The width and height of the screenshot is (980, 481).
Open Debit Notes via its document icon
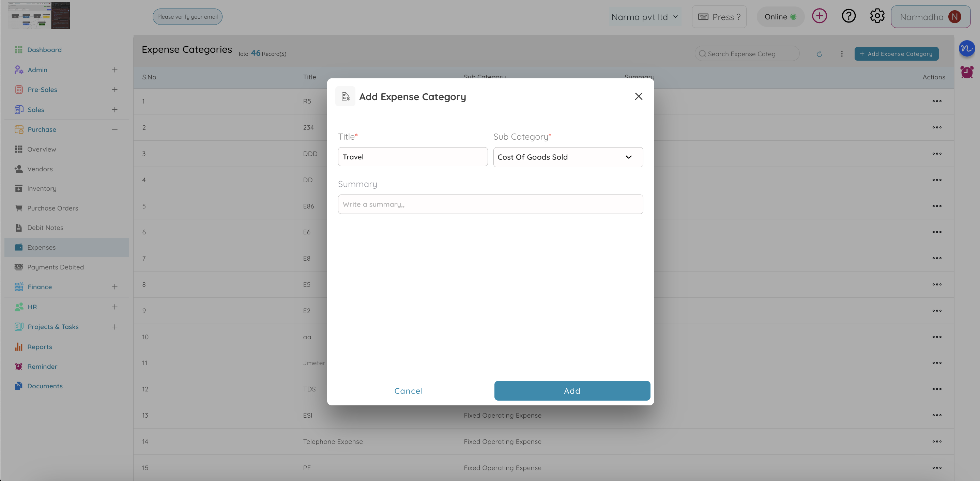pyautogui.click(x=19, y=227)
